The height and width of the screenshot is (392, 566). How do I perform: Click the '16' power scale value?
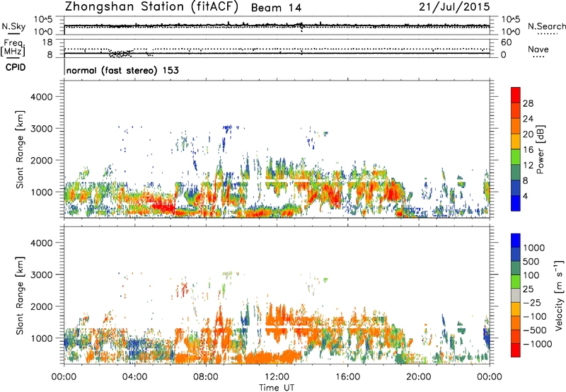click(x=528, y=150)
